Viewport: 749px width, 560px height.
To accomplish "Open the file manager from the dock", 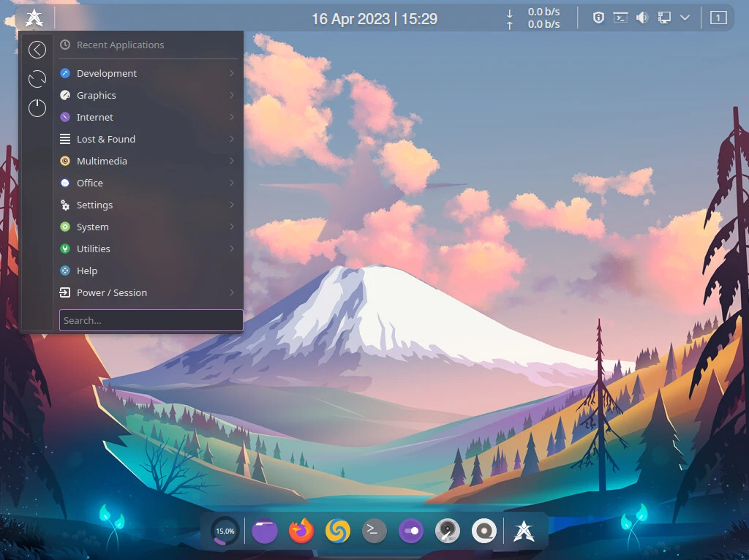I will (264, 531).
